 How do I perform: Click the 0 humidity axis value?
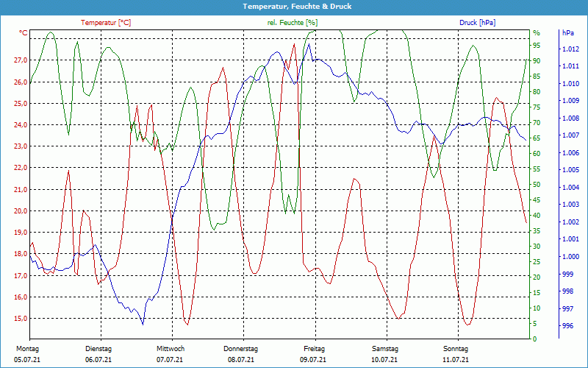point(535,339)
